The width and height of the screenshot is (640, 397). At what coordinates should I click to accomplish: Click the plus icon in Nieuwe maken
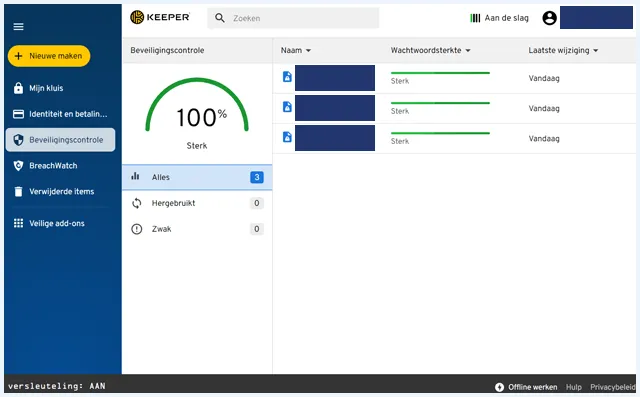[x=18, y=56]
